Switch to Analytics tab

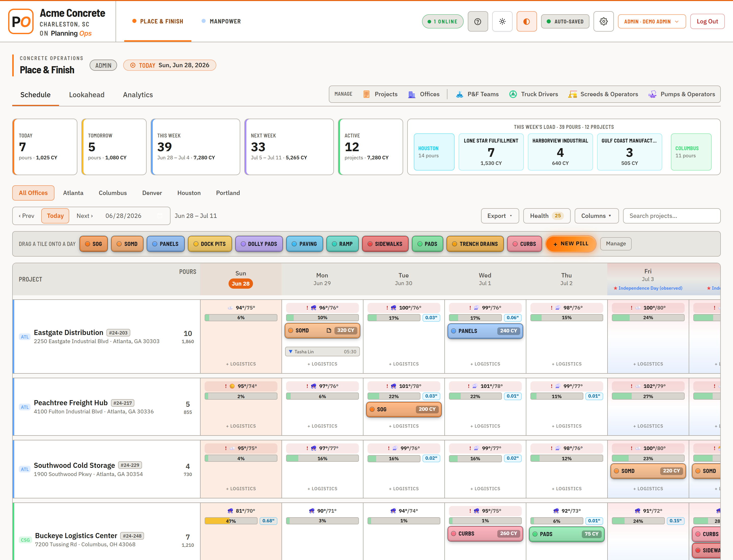pos(138,95)
